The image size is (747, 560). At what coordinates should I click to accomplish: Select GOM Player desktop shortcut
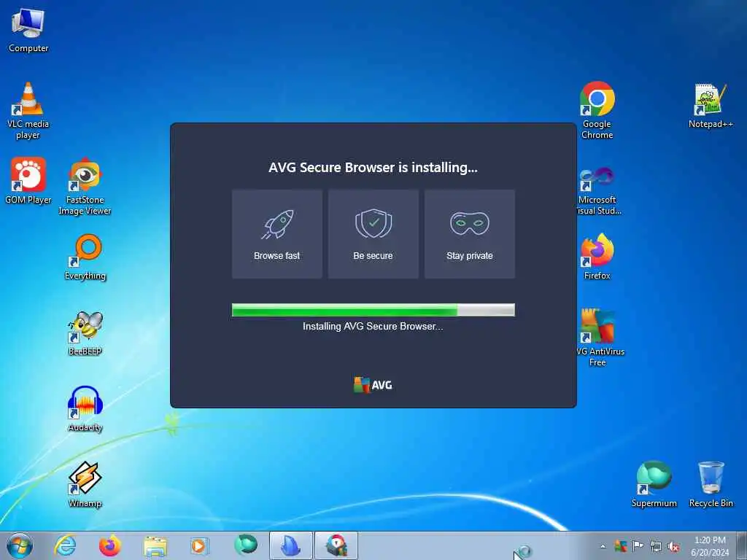point(28,181)
